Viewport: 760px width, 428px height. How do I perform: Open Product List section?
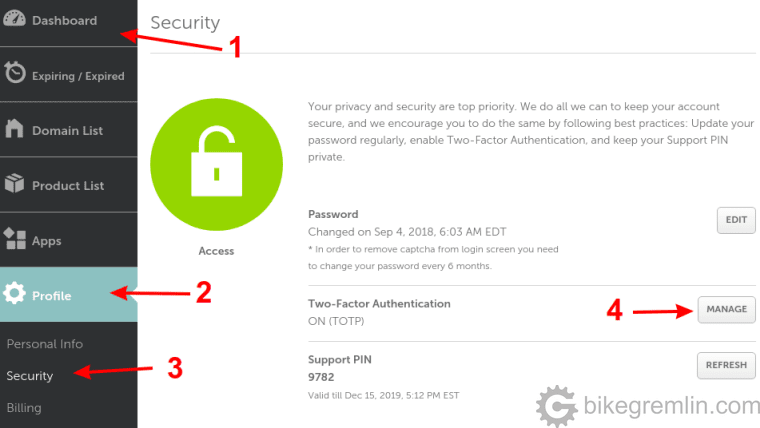click(x=69, y=185)
